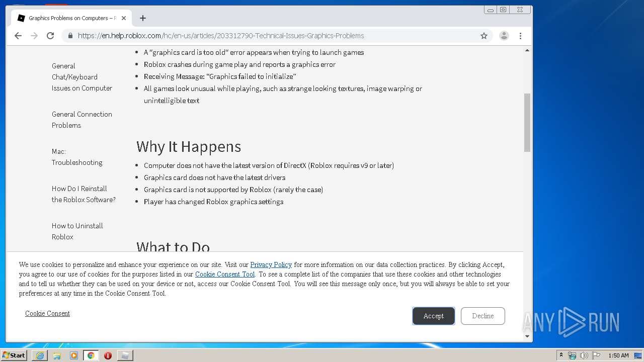644x362 pixels.
Task: Click text about latest version of DirectX
Action: pos(269,165)
